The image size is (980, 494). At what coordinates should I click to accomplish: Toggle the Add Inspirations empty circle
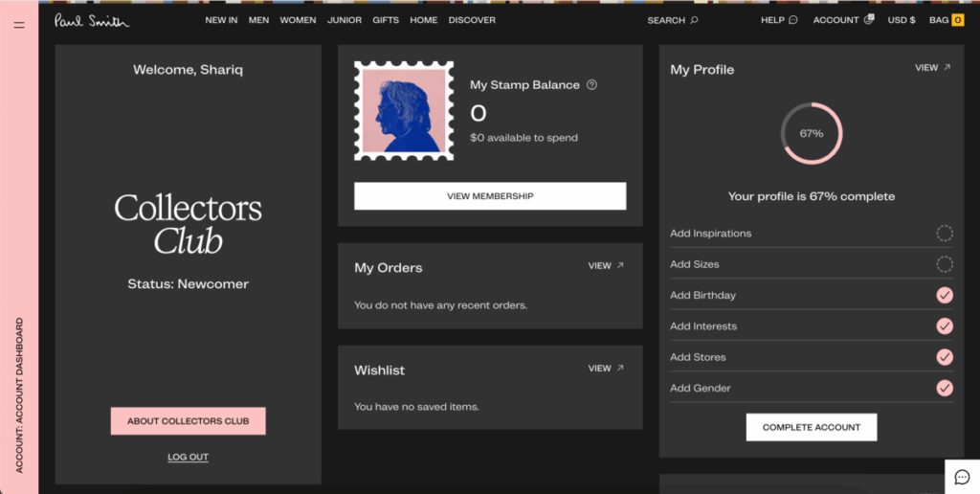click(945, 234)
